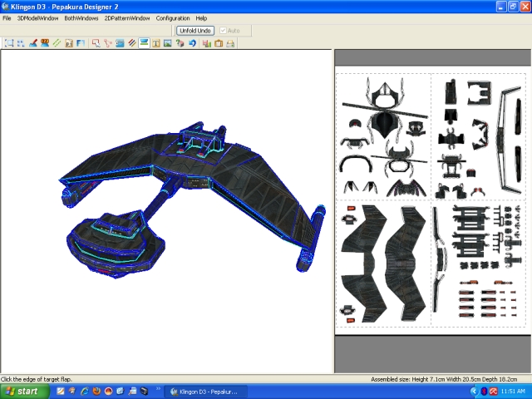Choose the red join/disjoin edges tool
The width and height of the screenshot is (532, 399).
click(108, 43)
